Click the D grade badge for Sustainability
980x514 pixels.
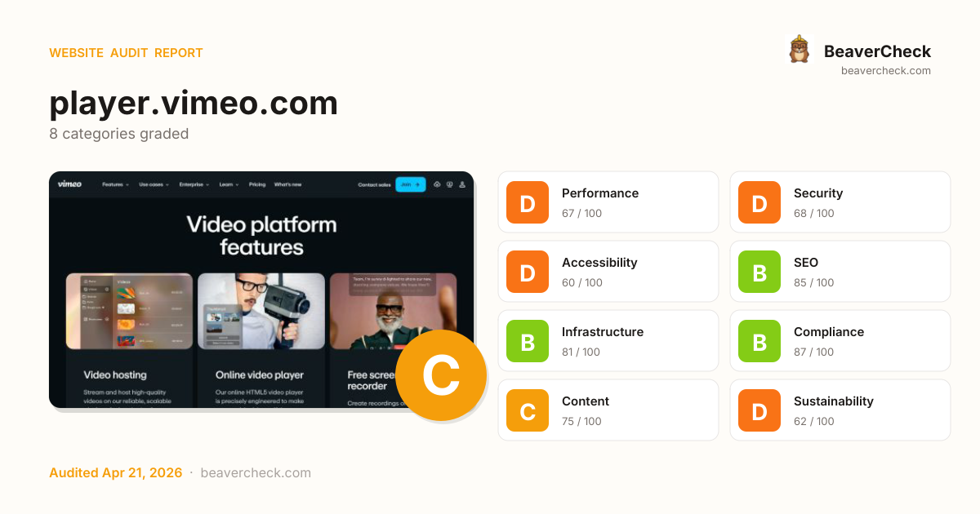[x=759, y=410]
